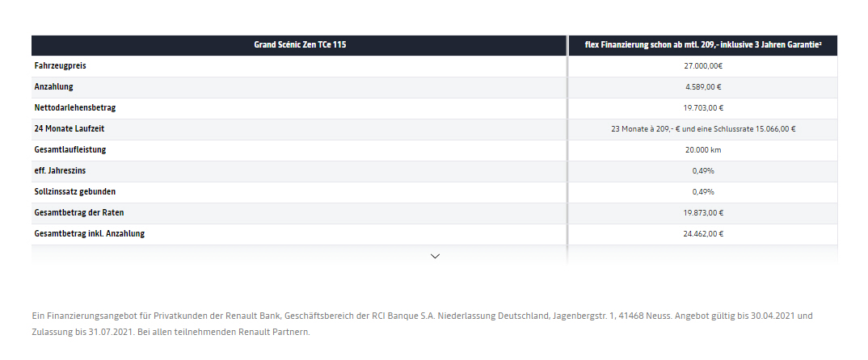Click the 19.703,00 € loan amount value
This screenshot has height=360, width=868.
point(702,108)
